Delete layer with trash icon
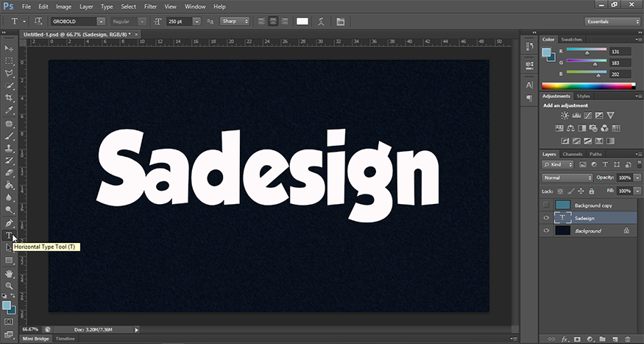644x344 pixels. click(x=627, y=339)
